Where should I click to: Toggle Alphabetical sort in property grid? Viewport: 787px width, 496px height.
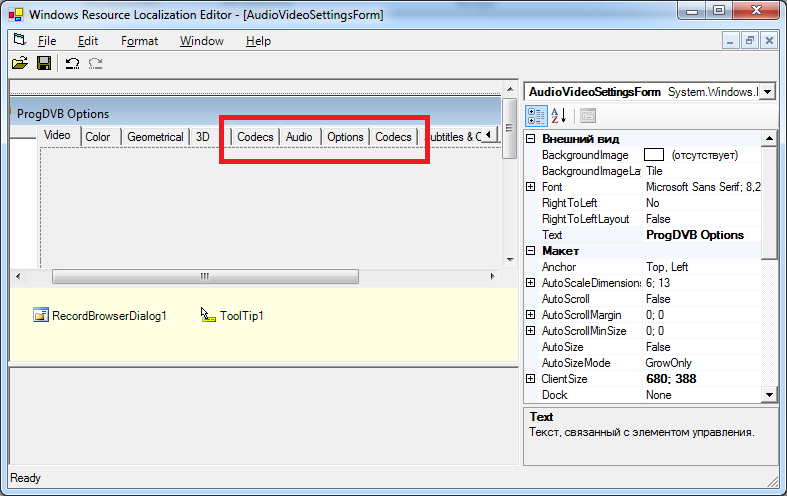point(558,116)
